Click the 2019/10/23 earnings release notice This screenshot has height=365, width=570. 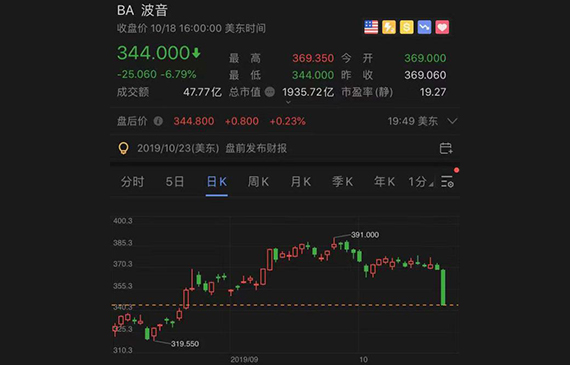coord(212,148)
